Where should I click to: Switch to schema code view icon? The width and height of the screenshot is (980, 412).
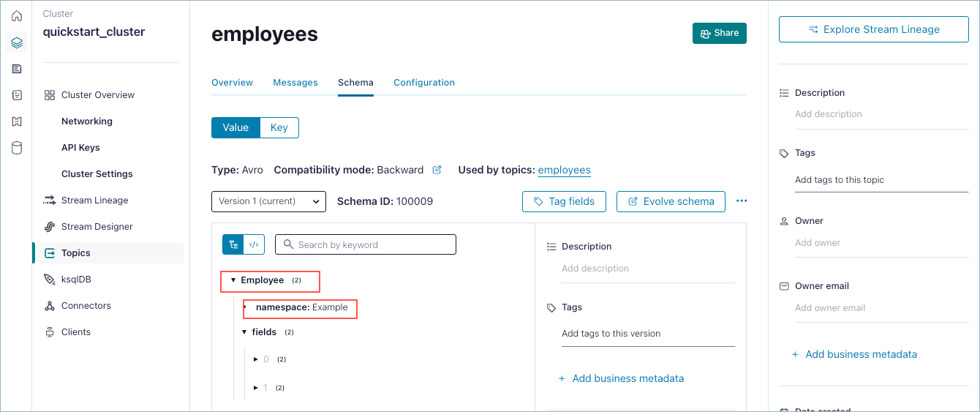tap(254, 244)
